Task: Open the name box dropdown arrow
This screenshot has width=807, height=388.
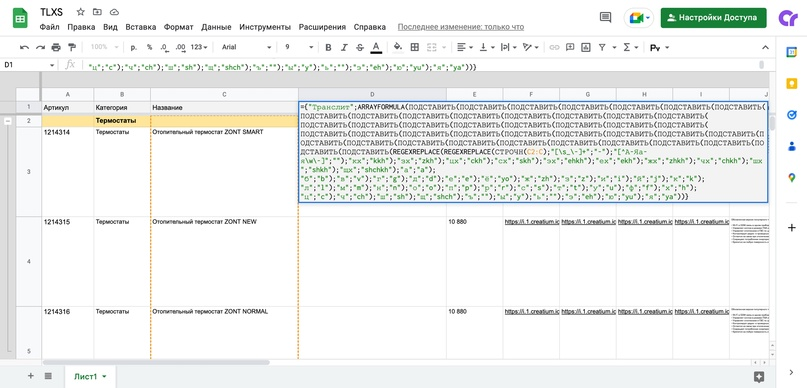Action: tap(51, 65)
